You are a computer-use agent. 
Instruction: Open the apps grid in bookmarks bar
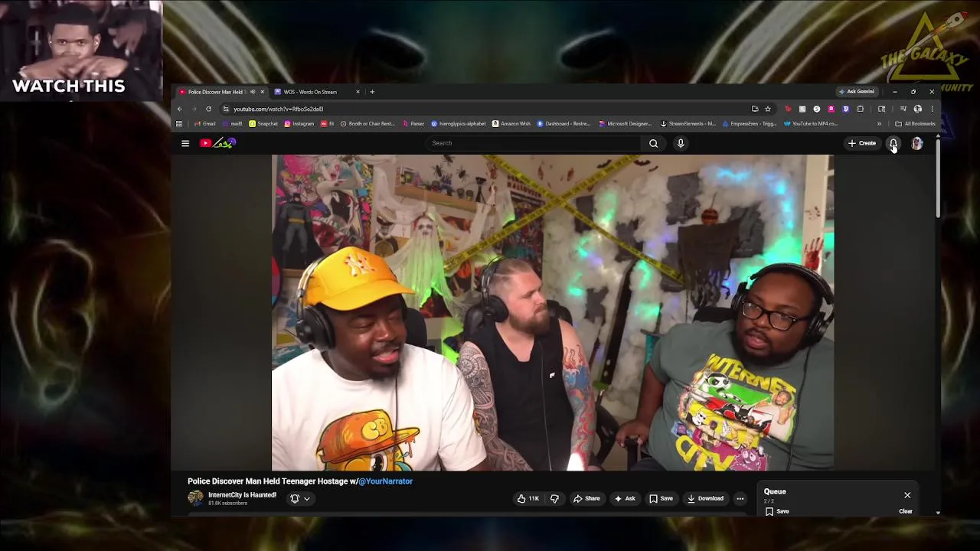pyautogui.click(x=179, y=123)
